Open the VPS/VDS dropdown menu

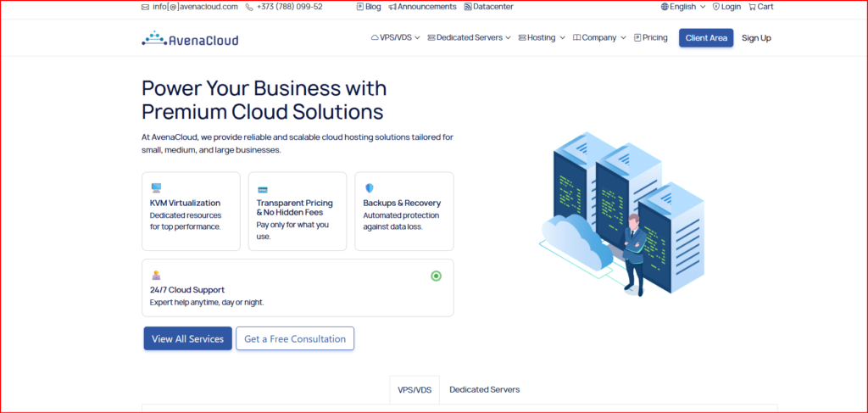click(x=395, y=37)
